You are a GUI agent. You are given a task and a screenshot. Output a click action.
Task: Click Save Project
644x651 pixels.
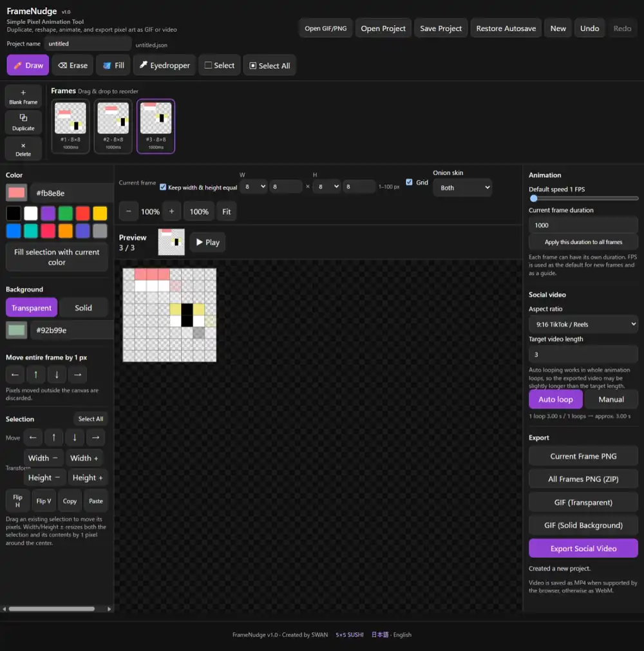tap(440, 28)
